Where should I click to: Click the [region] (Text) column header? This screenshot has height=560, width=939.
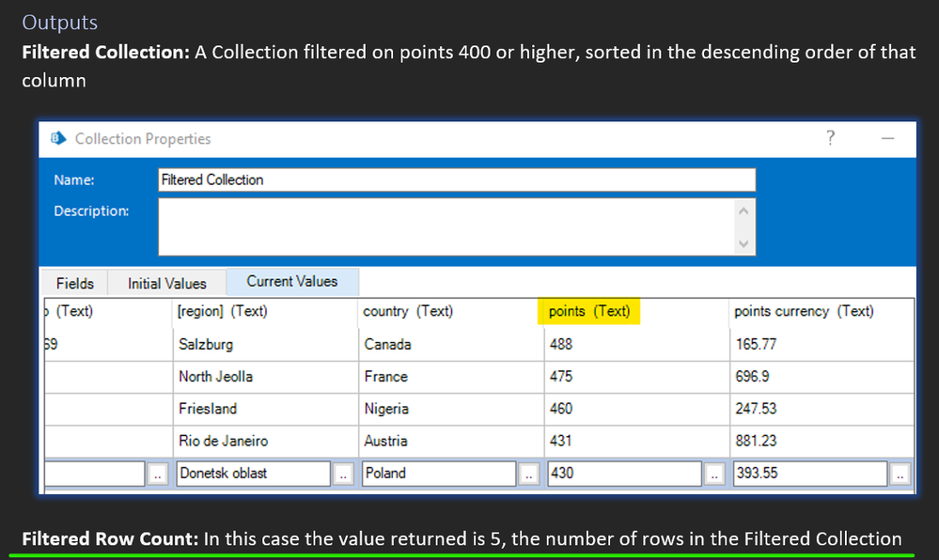coord(223,311)
